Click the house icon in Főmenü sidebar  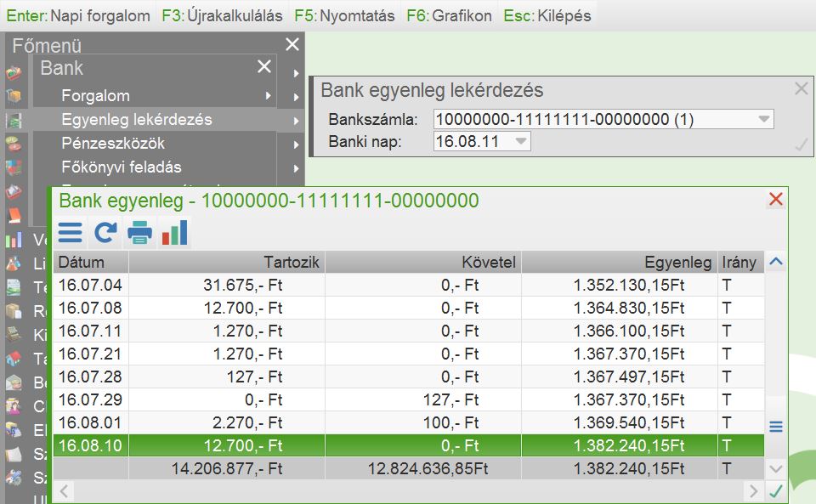pyautogui.click(x=14, y=359)
